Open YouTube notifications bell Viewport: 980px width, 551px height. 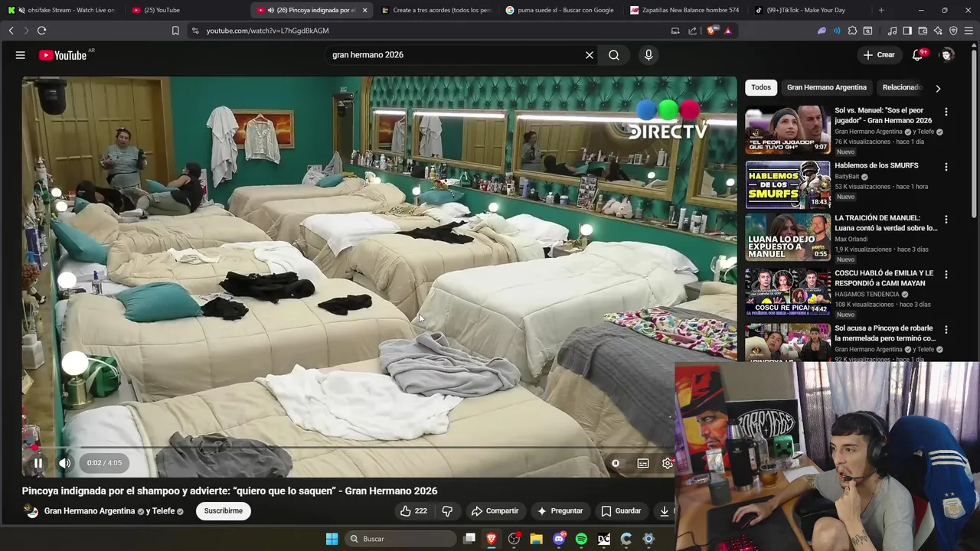click(x=918, y=55)
